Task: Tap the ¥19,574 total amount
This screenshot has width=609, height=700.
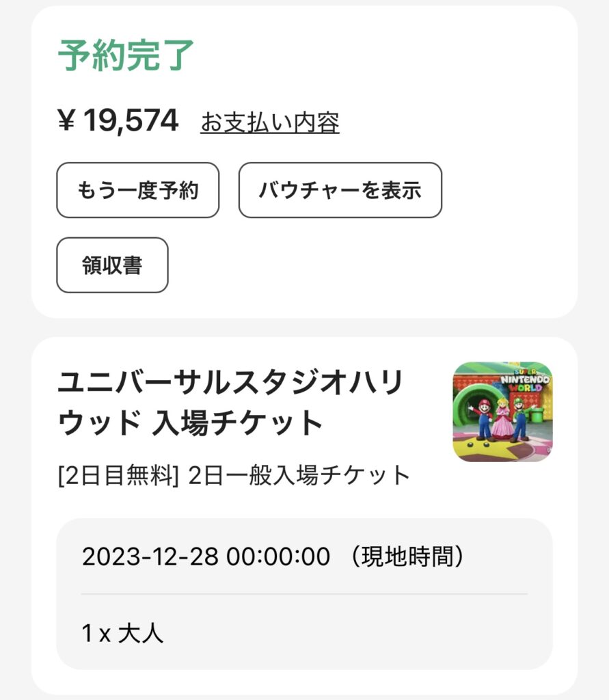Action: 118,120
